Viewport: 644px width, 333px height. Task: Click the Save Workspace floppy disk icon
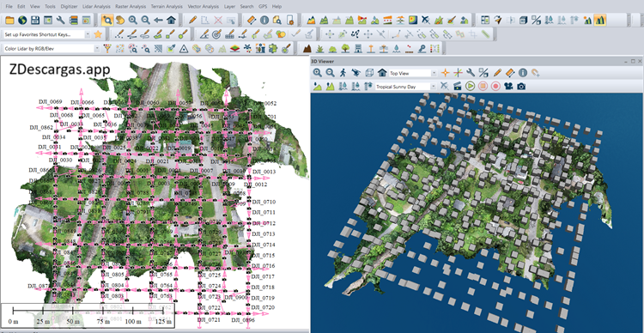tap(35, 20)
